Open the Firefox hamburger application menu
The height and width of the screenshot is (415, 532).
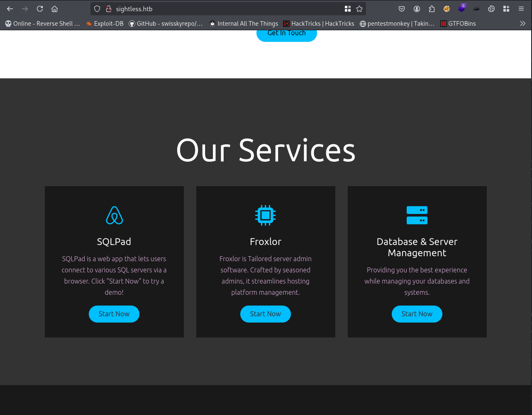521,9
